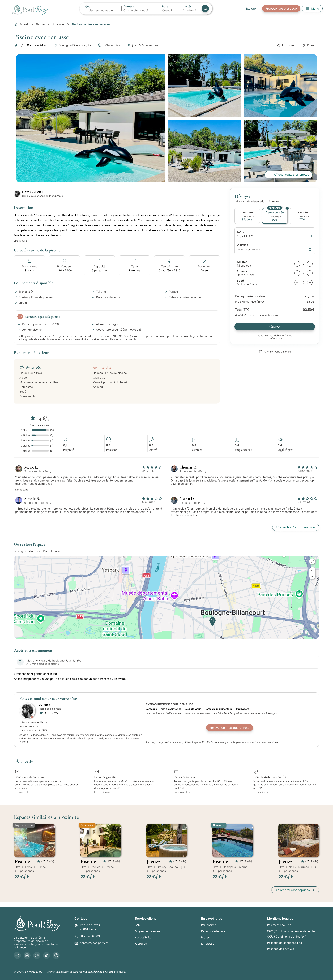The height and width of the screenshot is (980, 333).
Task: Click the clock icon in Créneau field
Action: coord(310,250)
